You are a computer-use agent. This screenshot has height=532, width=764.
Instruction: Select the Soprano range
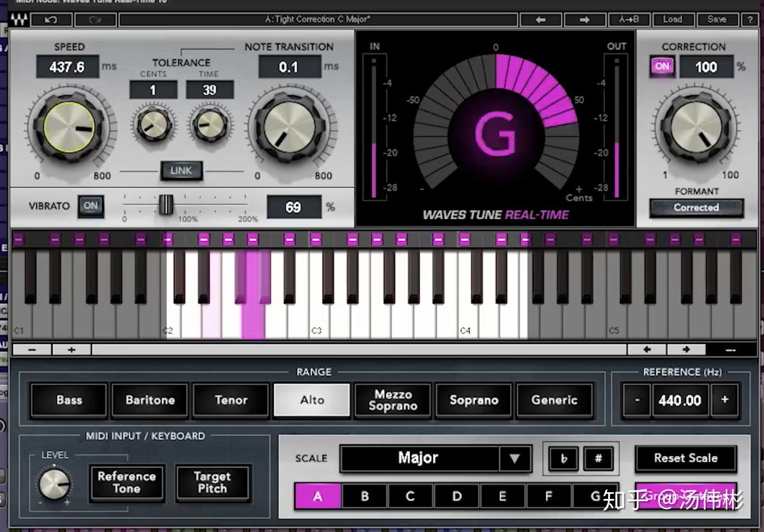tap(474, 400)
